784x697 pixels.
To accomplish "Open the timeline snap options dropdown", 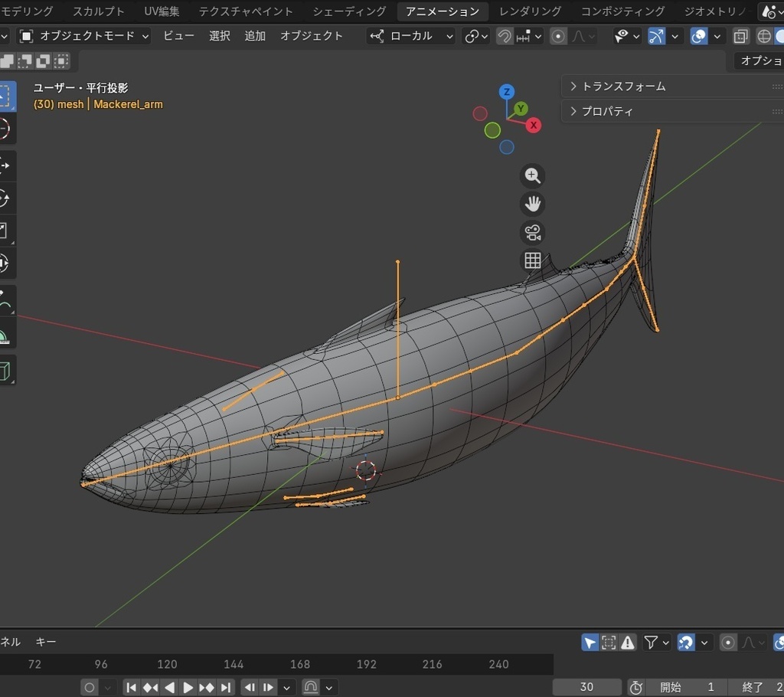I will click(x=704, y=642).
